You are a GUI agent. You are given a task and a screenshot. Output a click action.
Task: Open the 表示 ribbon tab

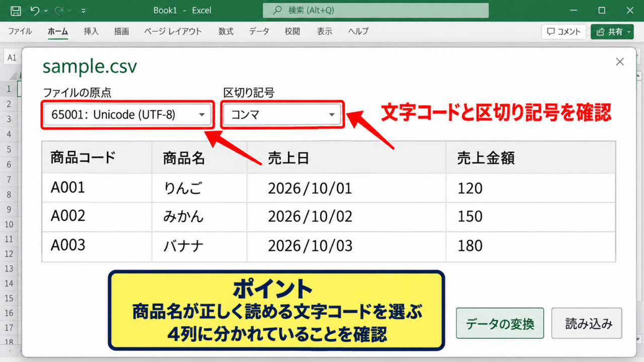point(325,31)
